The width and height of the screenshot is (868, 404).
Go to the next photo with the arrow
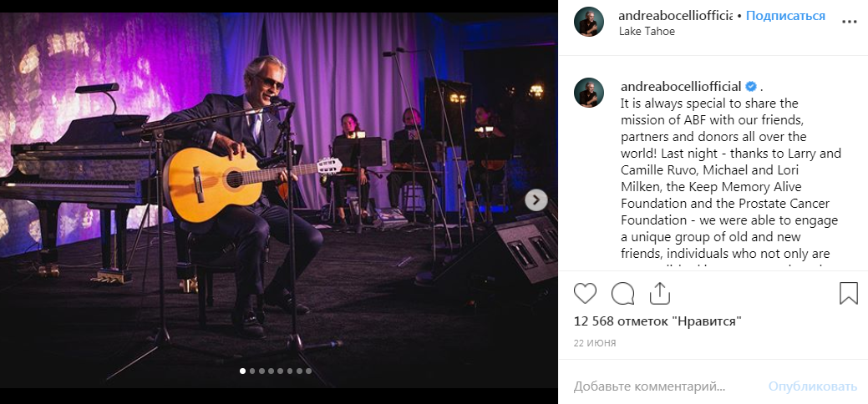[x=536, y=200]
